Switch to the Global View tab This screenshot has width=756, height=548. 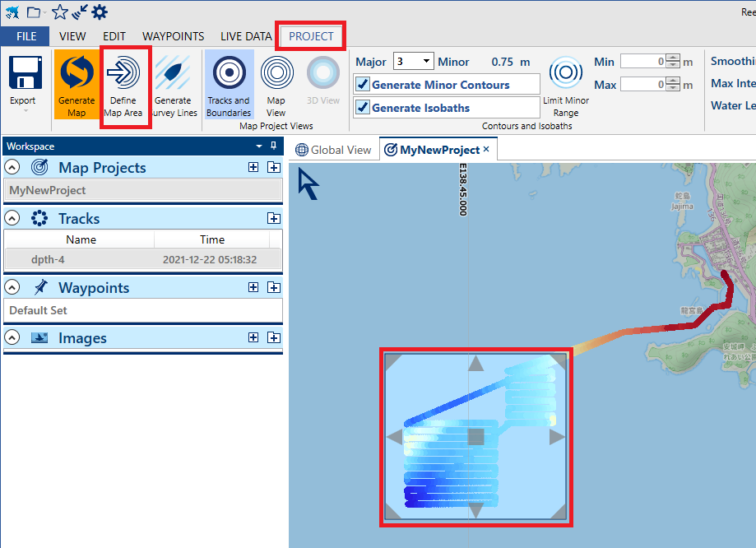pos(334,150)
